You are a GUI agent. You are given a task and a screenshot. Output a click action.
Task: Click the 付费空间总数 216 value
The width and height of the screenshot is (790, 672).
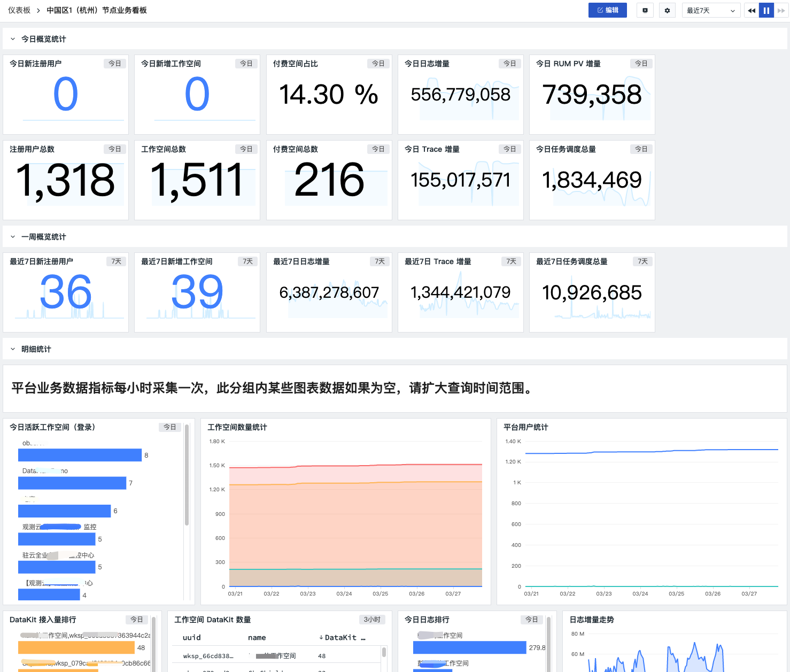[x=329, y=180]
